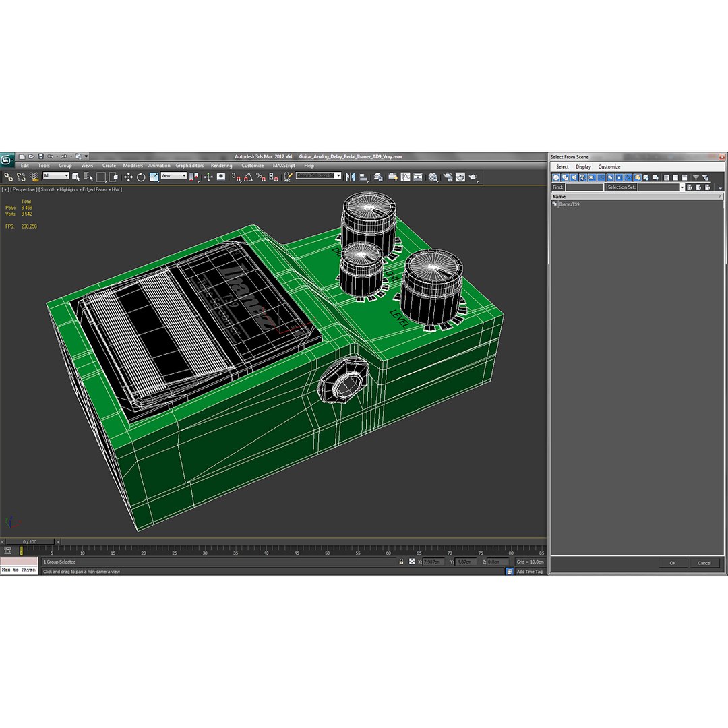Click the Edit Named Selection Sets icon
This screenshot has width=728, height=728.
pos(288,177)
